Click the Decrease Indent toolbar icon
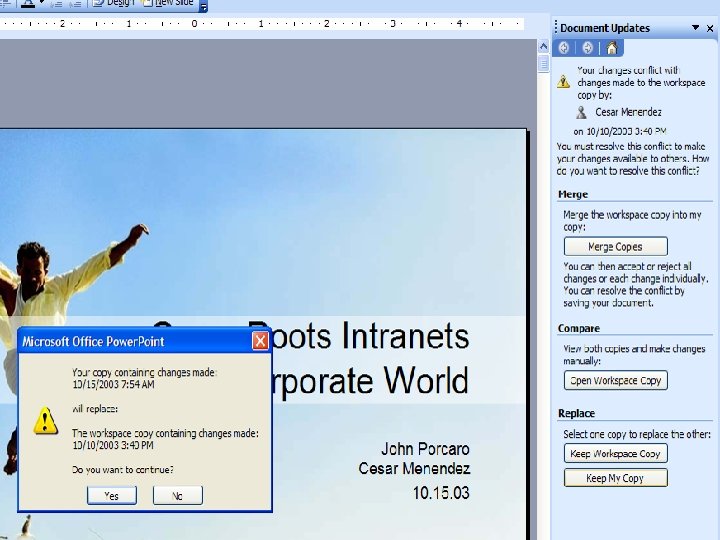The image size is (720, 540). (x=56, y=4)
